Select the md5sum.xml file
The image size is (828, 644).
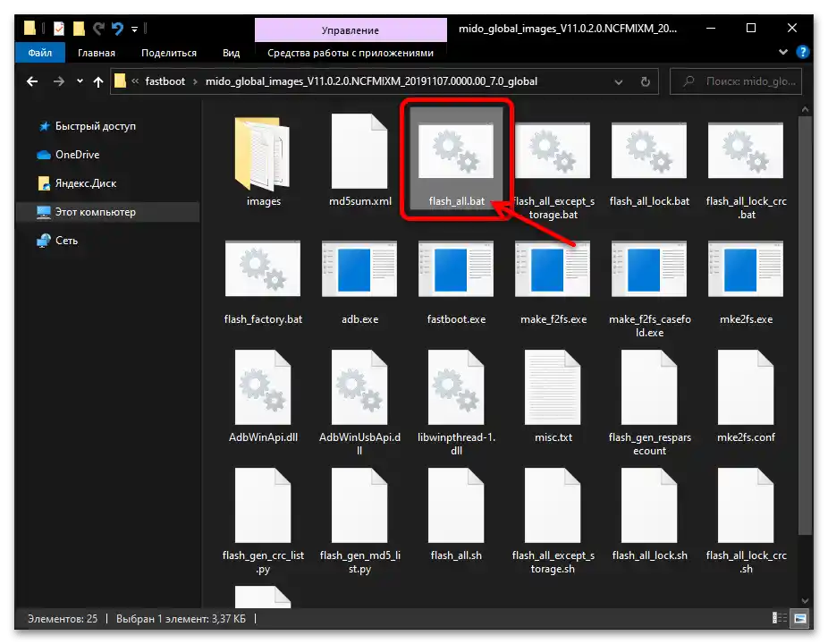360,161
